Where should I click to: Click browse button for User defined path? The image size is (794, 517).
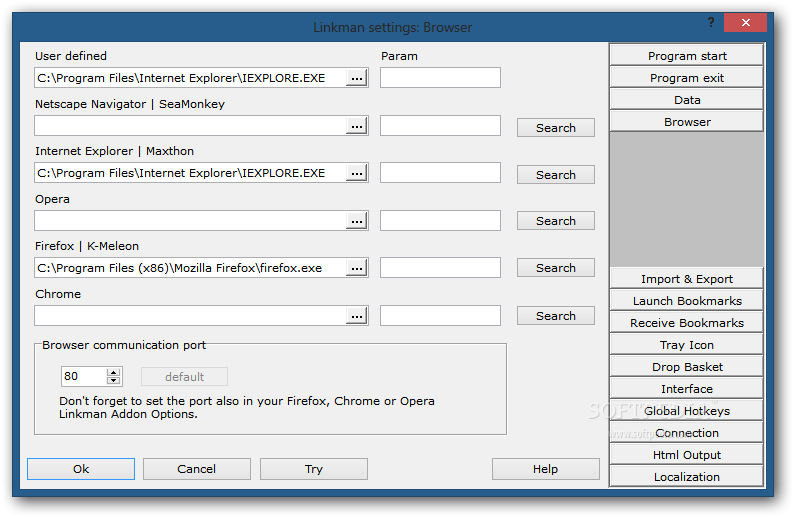click(357, 78)
